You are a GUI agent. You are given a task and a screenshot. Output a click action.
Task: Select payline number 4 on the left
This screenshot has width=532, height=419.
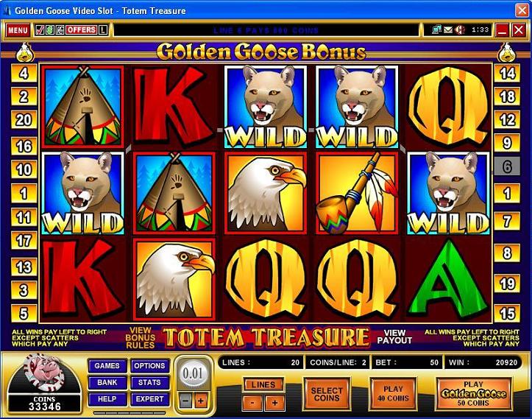(24, 74)
